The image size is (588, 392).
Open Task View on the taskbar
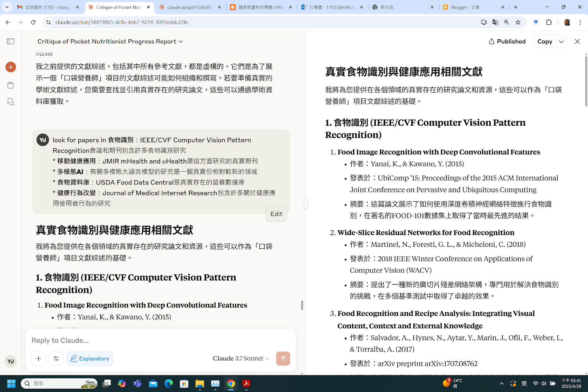coord(107,384)
